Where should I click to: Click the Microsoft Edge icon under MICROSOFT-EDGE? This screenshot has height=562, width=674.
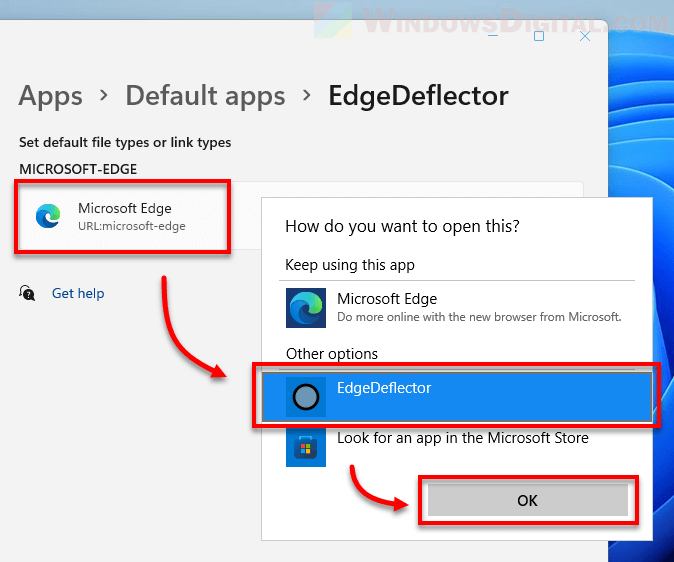48,216
